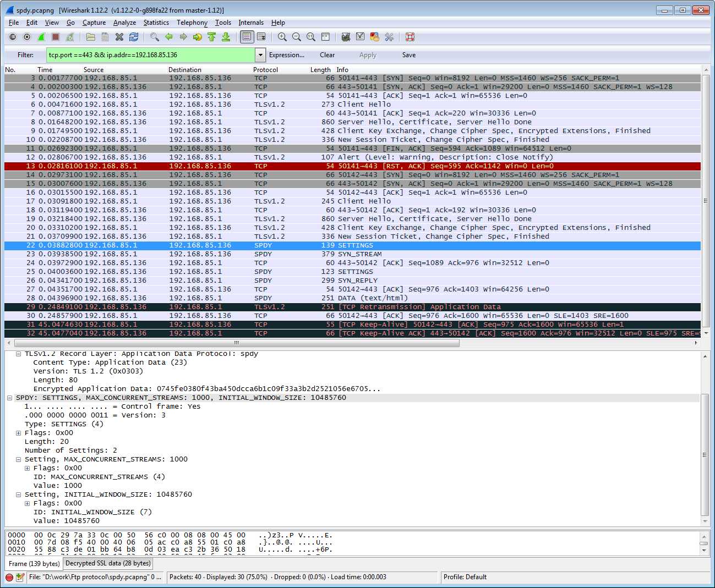
Task: Restart the current capture
Action: coord(70,37)
